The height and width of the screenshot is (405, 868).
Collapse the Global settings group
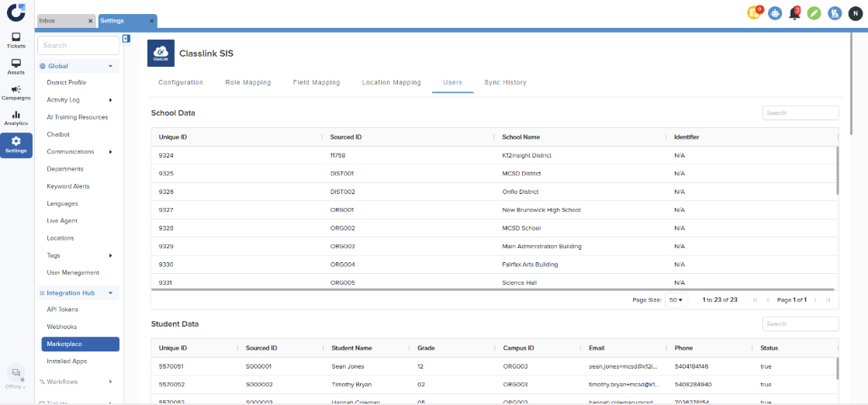(x=110, y=67)
